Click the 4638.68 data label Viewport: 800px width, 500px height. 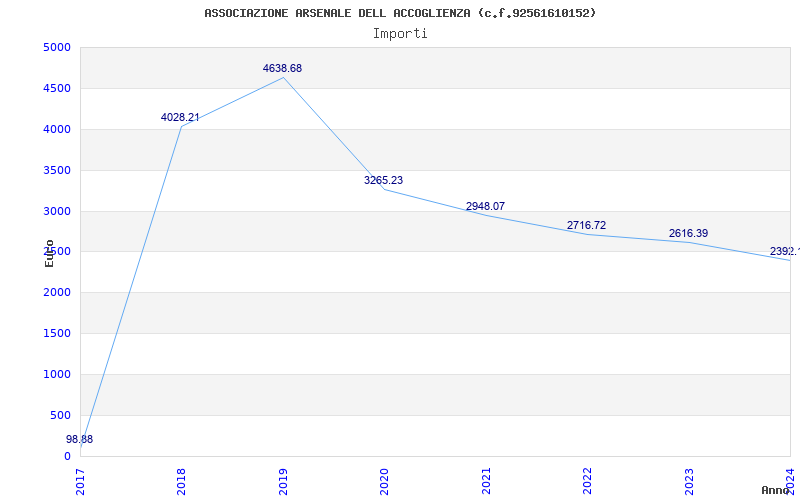pyautogui.click(x=282, y=68)
